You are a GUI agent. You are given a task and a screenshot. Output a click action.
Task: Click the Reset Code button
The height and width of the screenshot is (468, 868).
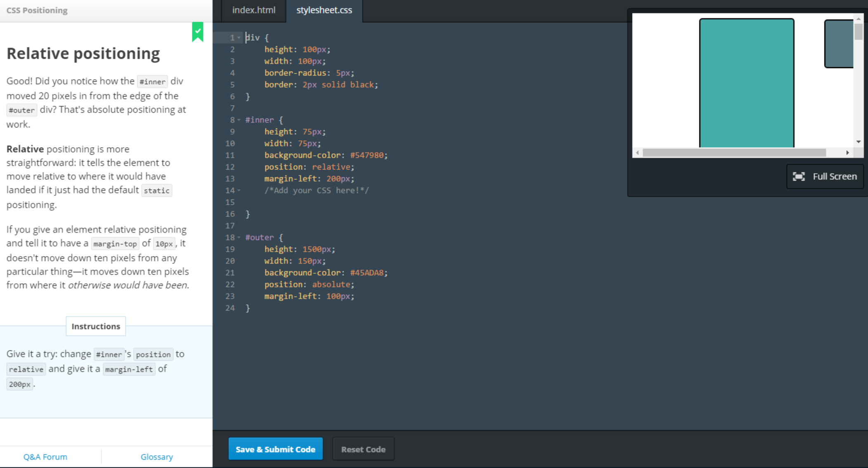363,449
